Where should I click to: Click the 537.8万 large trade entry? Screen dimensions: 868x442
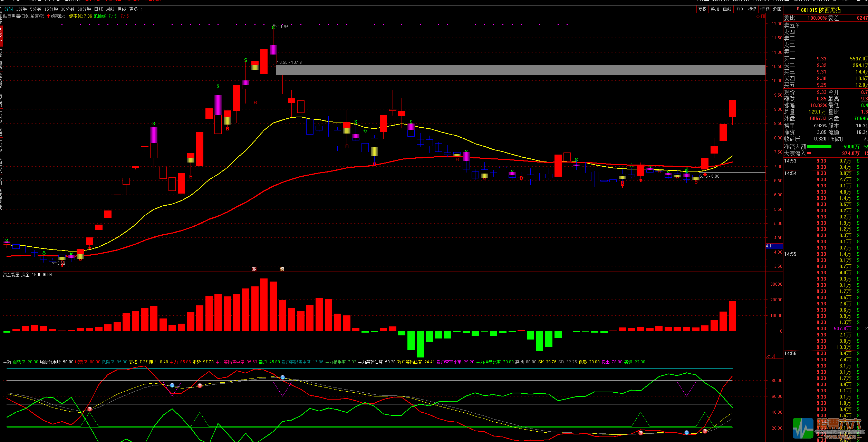(x=842, y=328)
